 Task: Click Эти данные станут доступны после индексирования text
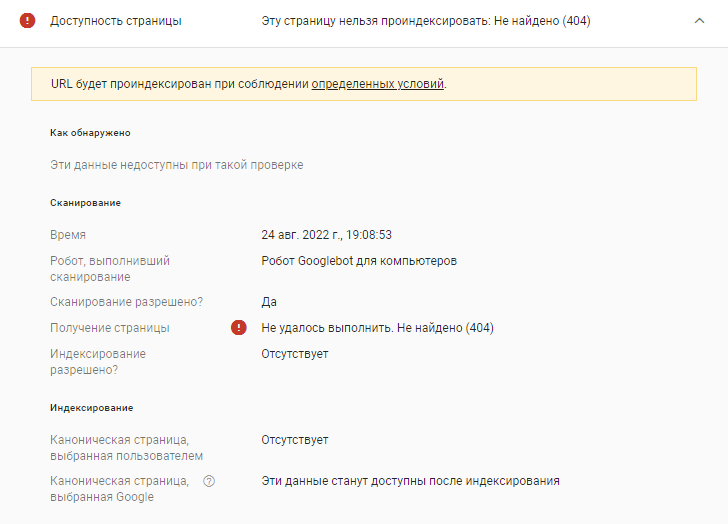[410, 481]
